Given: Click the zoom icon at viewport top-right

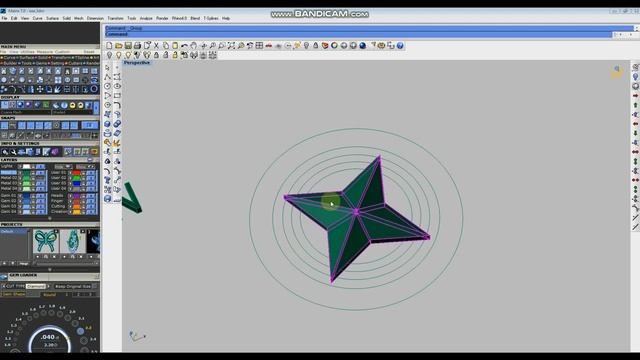Looking at the screenshot, I should pyautogui.click(x=617, y=69).
